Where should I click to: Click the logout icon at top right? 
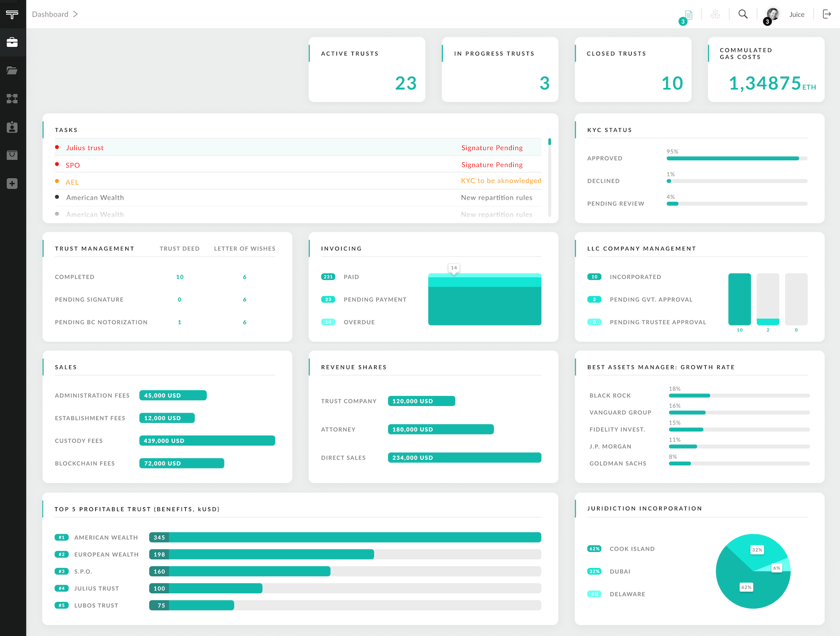(827, 14)
